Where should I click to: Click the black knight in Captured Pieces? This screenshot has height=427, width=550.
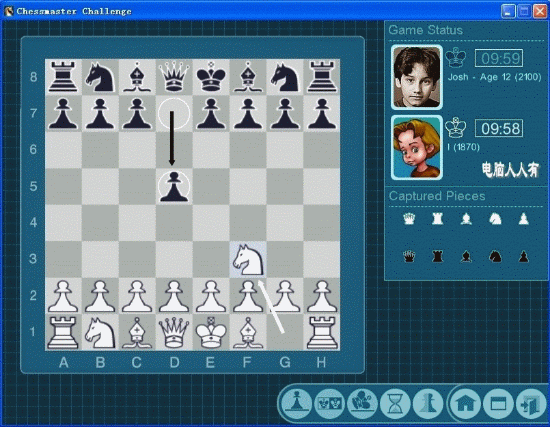click(x=495, y=256)
